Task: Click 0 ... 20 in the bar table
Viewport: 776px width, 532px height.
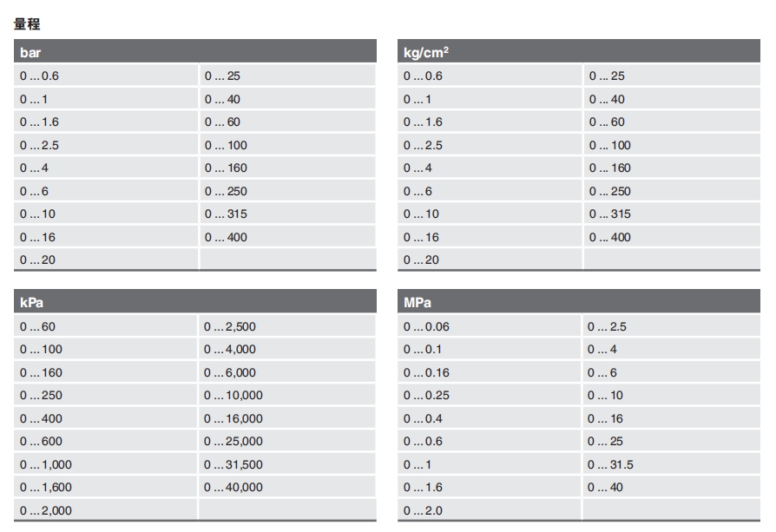Action: coord(37,259)
